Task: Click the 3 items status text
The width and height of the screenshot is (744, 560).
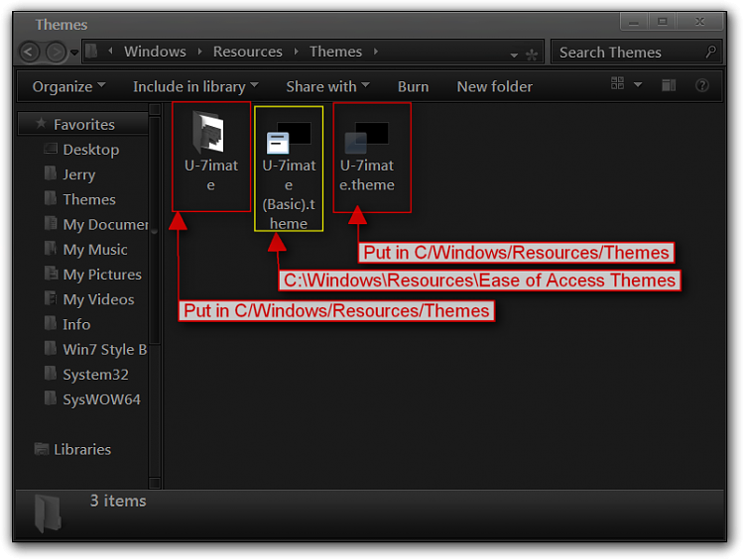Action: coord(118,501)
